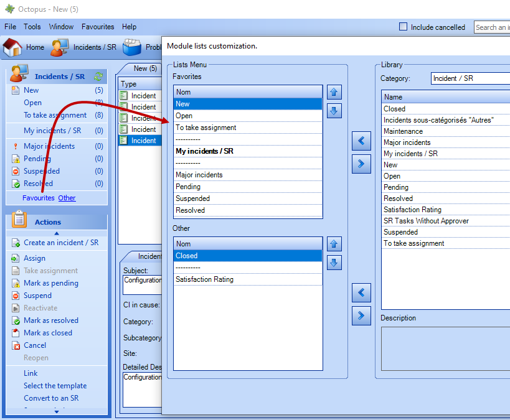Click the Assign action icon
The height and width of the screenshot is (420, 510).
[x=16, y=258]
